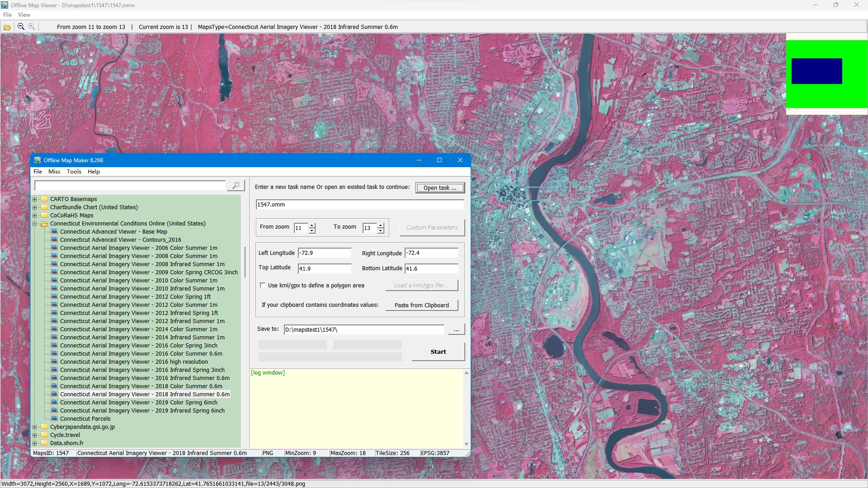Click the CARTO Basemaps folder icon

tap(44, 199)
